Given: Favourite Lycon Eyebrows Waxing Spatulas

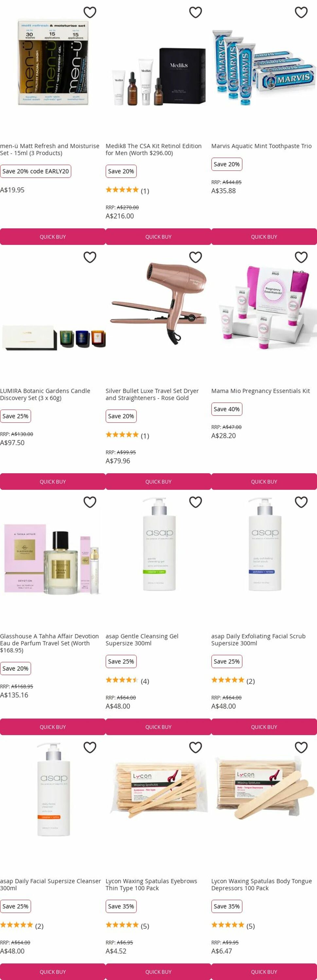Looking at the screenshot, I should click(195, 748).
